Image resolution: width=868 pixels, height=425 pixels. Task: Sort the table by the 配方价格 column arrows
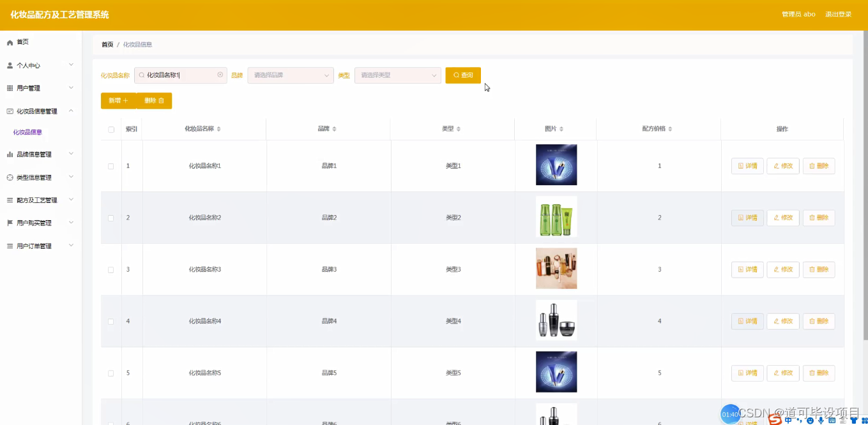coord(670,129)
